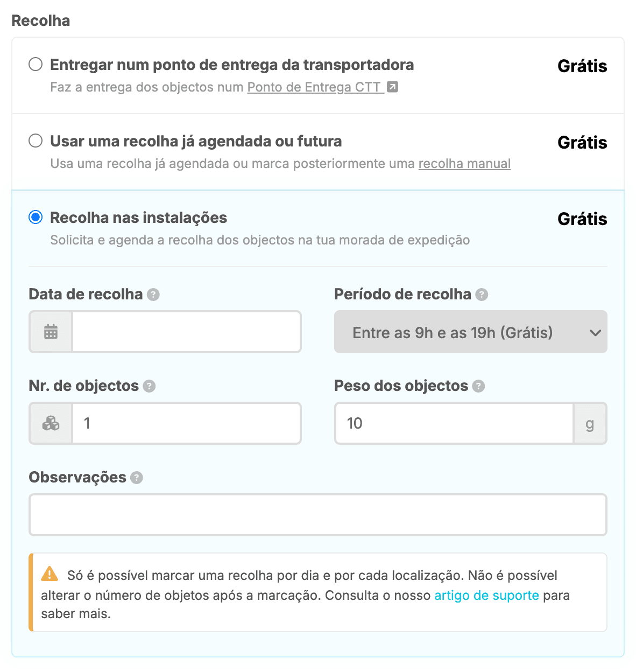Viewport: 636px width, 672px height.
Task: Click help icon next to Observações
Action: click(x=137, y=478)
